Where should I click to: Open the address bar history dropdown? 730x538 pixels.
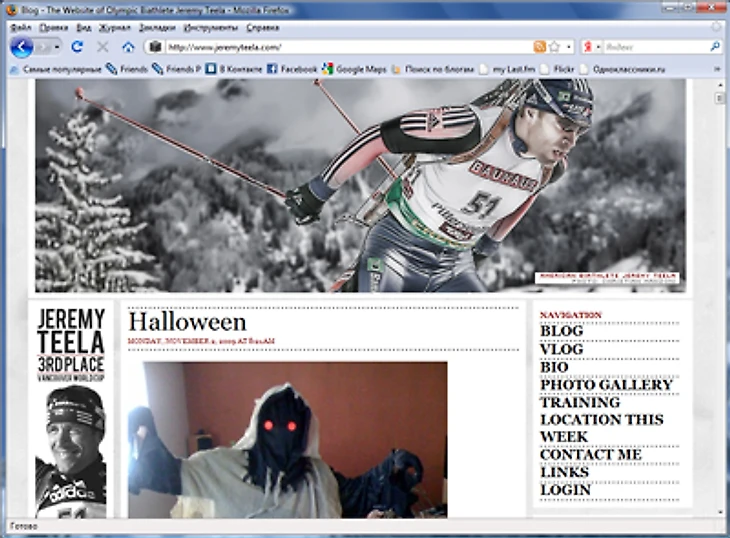coord(568,47)
